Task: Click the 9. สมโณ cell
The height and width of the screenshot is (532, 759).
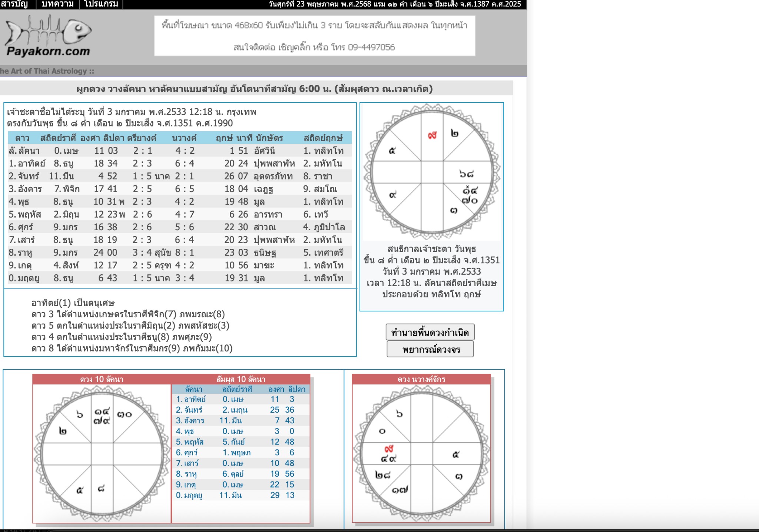Action: coord(320,189)
